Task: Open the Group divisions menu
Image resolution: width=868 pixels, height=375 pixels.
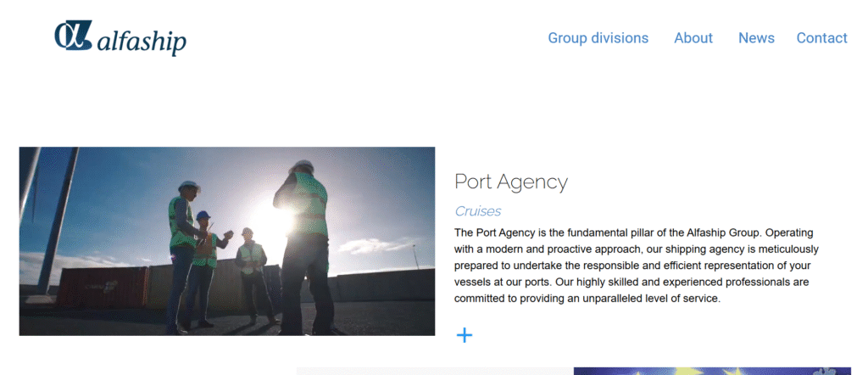Action: coord(598,38)
